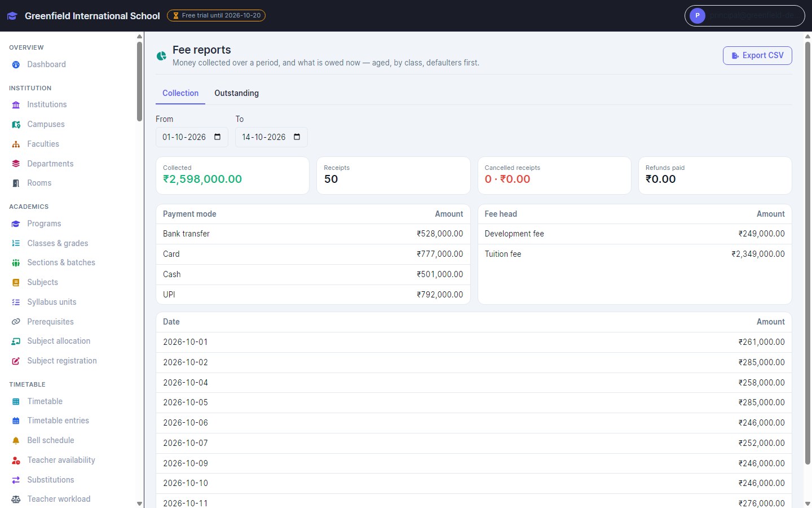812x508 pixels.
Task: Click the Campuses map icon
Action: click(x=16, y=125)
